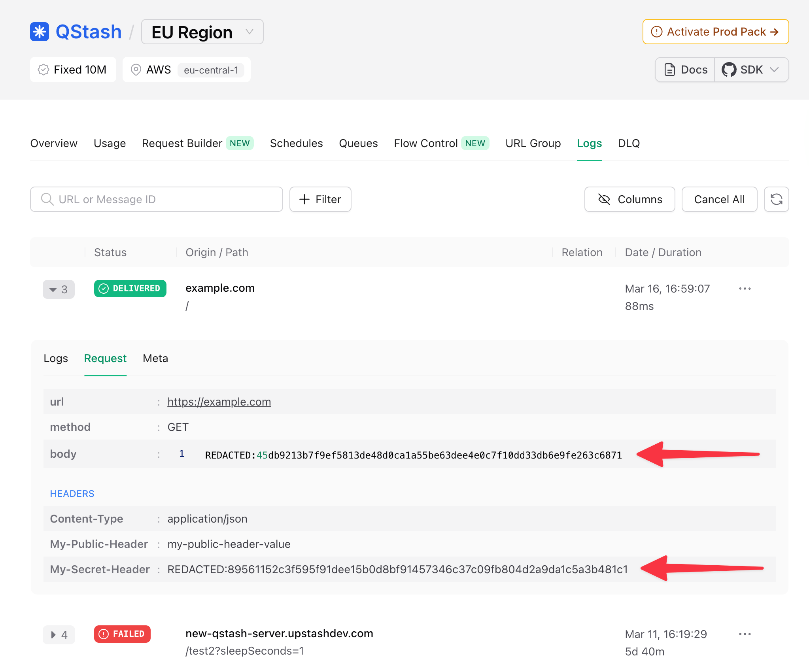Viewport: 809px width, 672px height.
Task: Select the top-level Logs tab
Action: (589, 143)
